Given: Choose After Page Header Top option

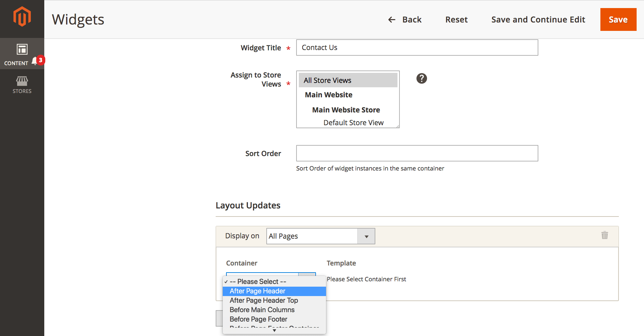Looking at the screenshot, I should click(264, 300).
